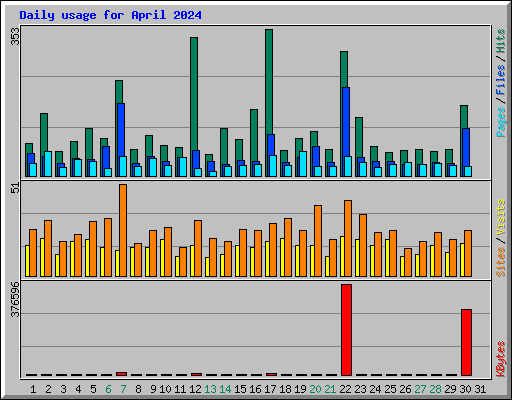
Task: Click green weekend day label '20'
Action: [x=315, y=389]
